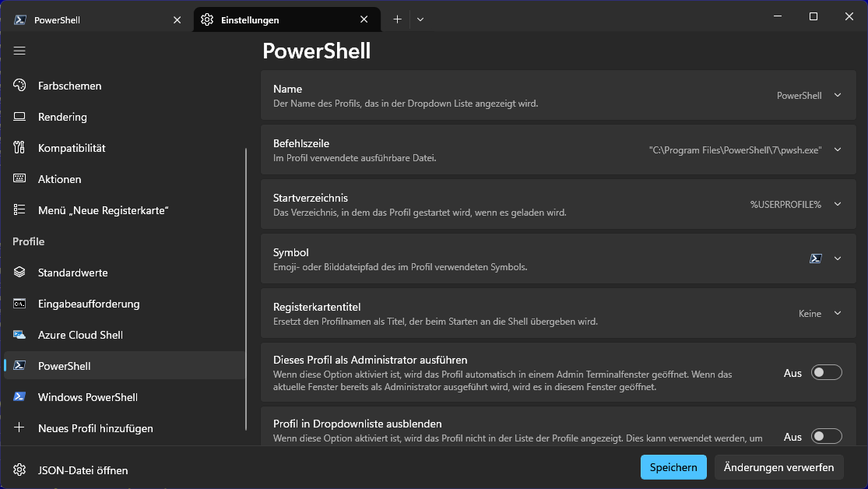This screenshot has width=868, height=489.
Task: Expand the Name setting chevron
Action: 838,95
